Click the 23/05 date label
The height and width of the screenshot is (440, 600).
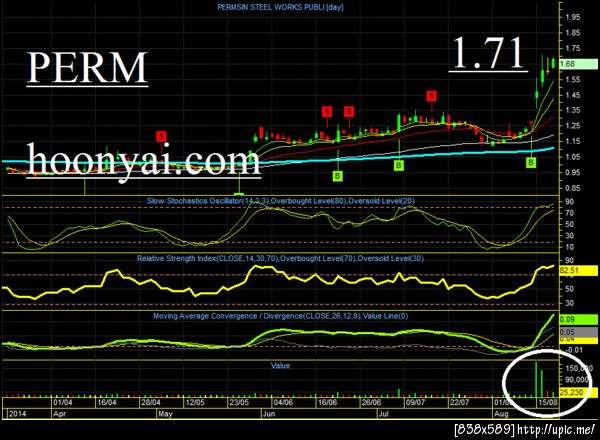239,403
